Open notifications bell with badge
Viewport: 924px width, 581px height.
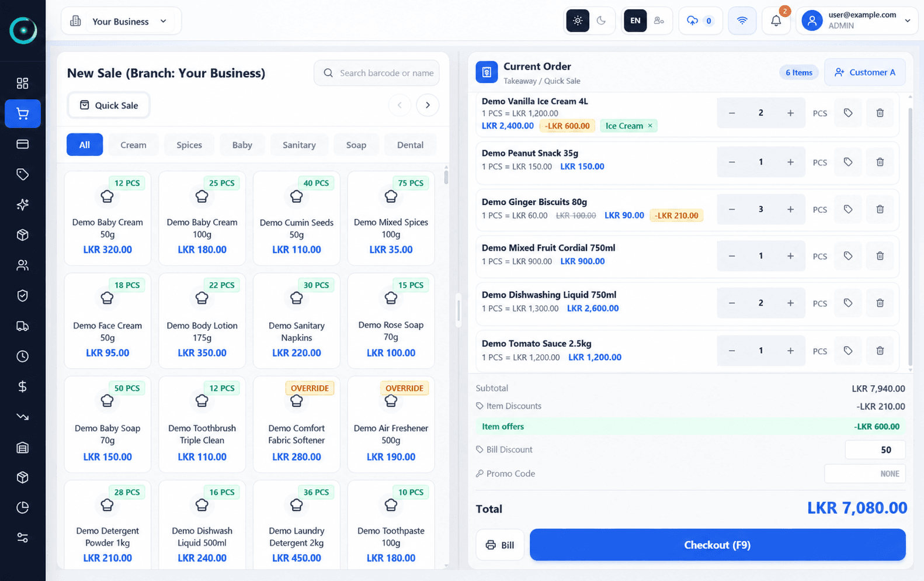click(x=776, y=21)
